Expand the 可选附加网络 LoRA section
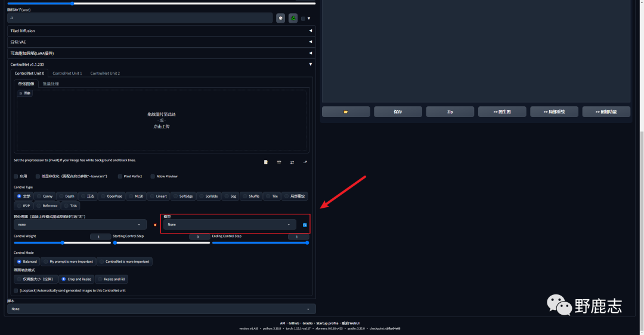Image resolution: width=644 pixels, height=335 pixels. pos(162,53)
